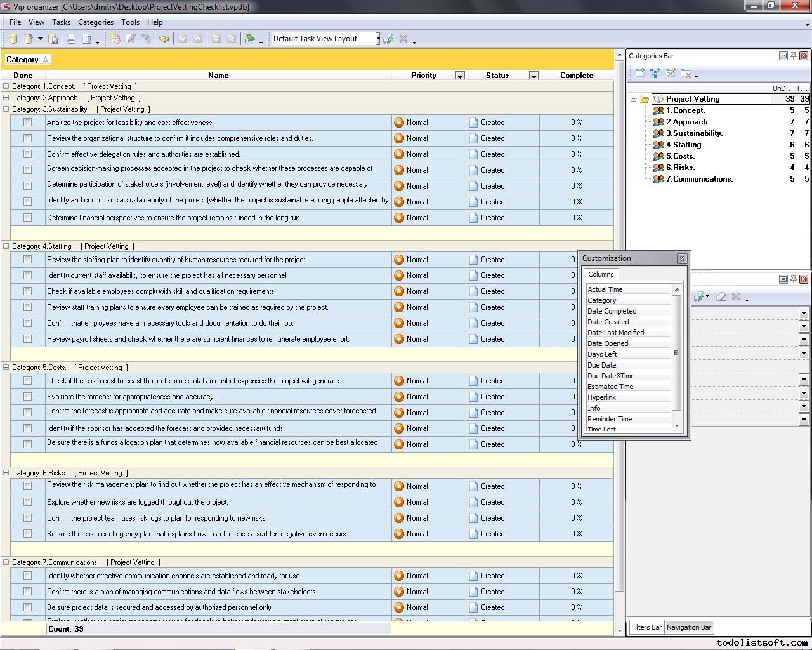The height and width of the screenshot is (650, 812).
Task: Click the New Category icon in Categories Bar
Action: click(639, 74)
